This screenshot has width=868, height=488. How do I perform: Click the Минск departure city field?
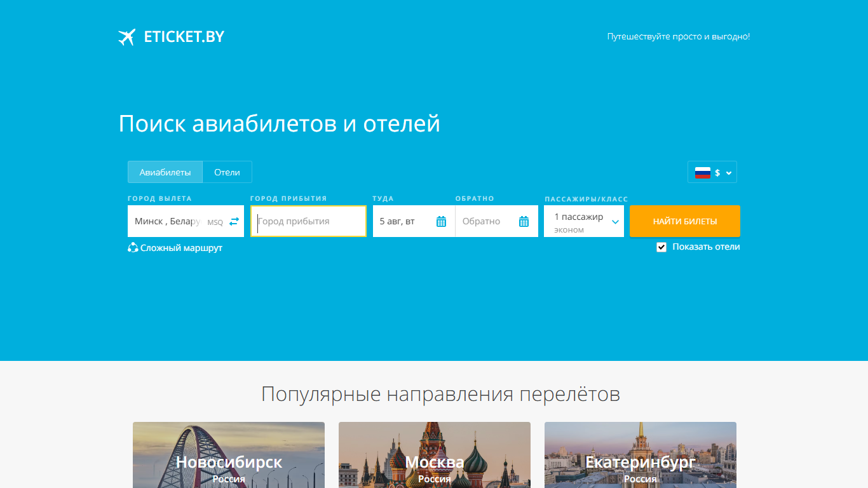click(x=179, y=221)
